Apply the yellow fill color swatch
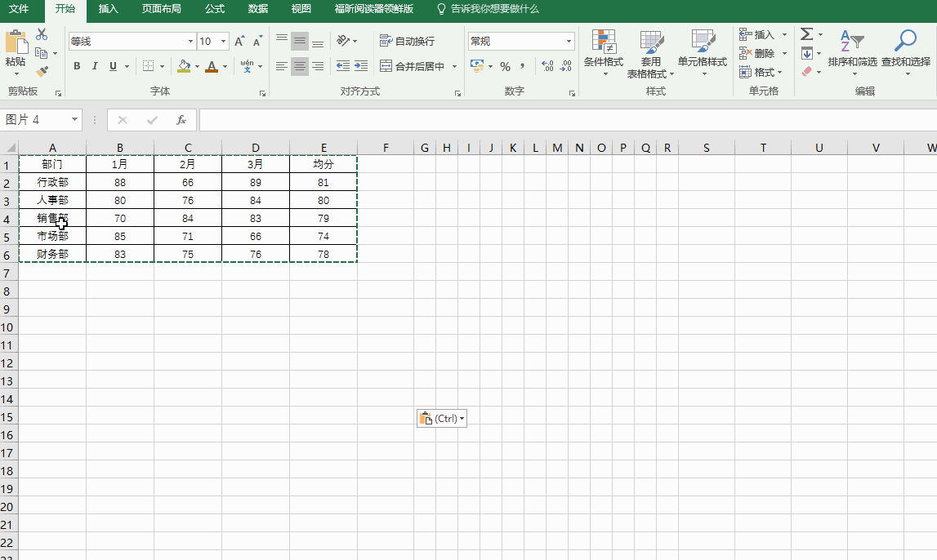 184,66
